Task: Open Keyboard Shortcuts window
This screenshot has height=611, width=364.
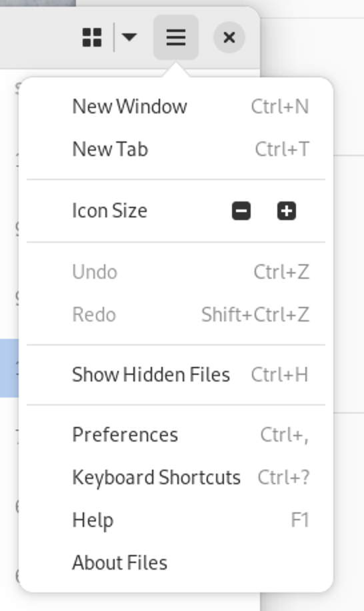Action: point(176,478)
